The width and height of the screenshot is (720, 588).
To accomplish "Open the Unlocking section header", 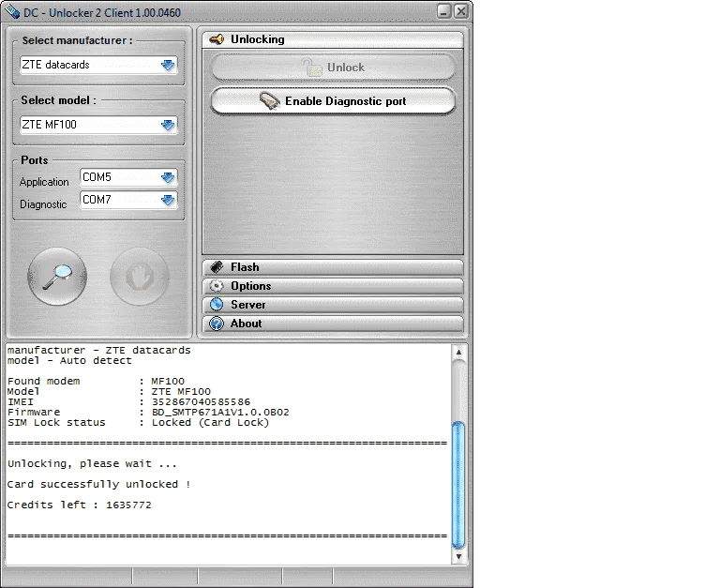I will [333, 39].
